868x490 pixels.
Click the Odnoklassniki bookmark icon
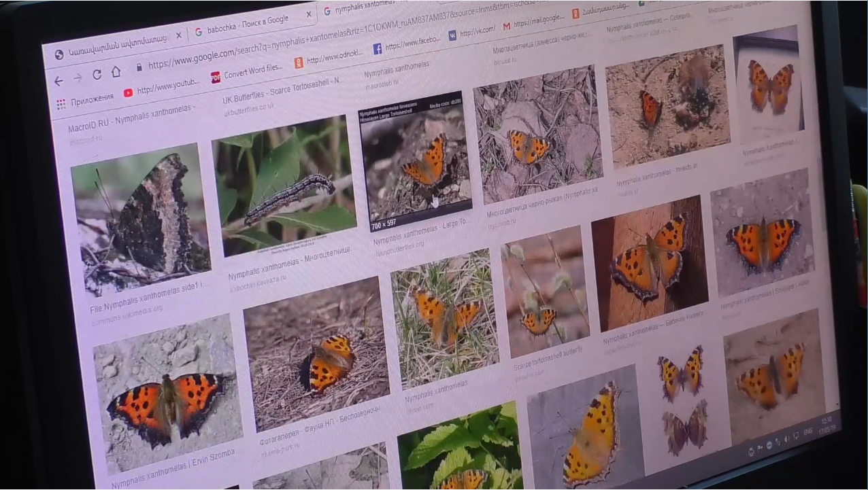(x=299, y=63)
